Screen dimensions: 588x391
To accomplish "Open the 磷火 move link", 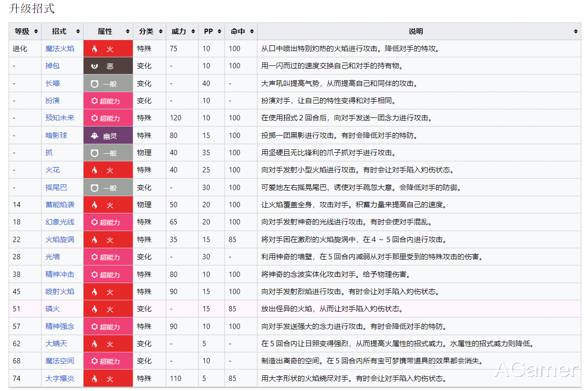I will pos(53,309).
